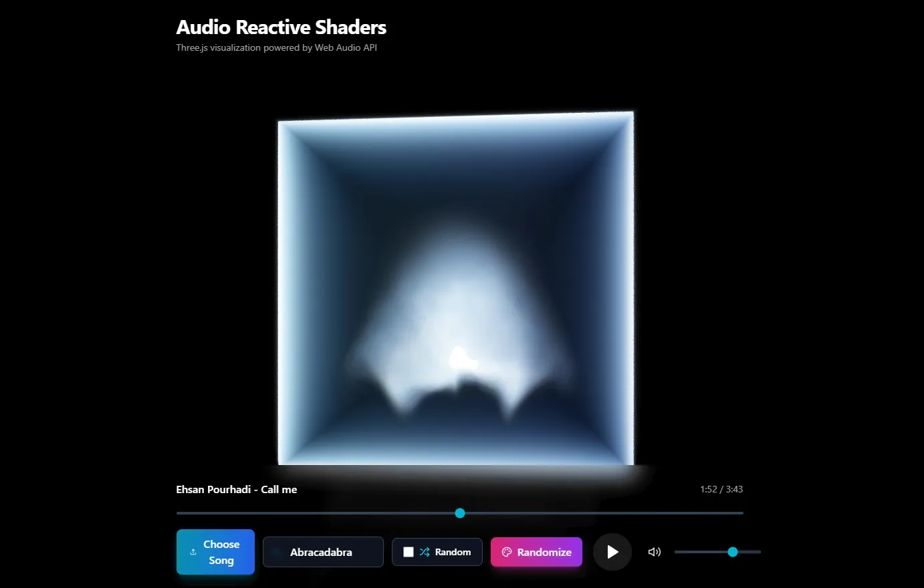Select the shuffle icon next to Random

[425, 552]
